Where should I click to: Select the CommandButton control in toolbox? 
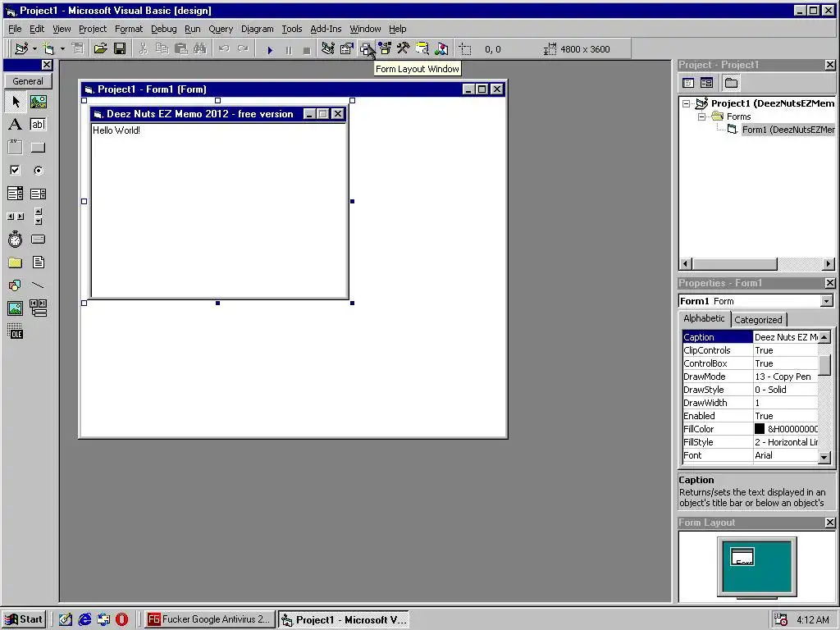38,148
